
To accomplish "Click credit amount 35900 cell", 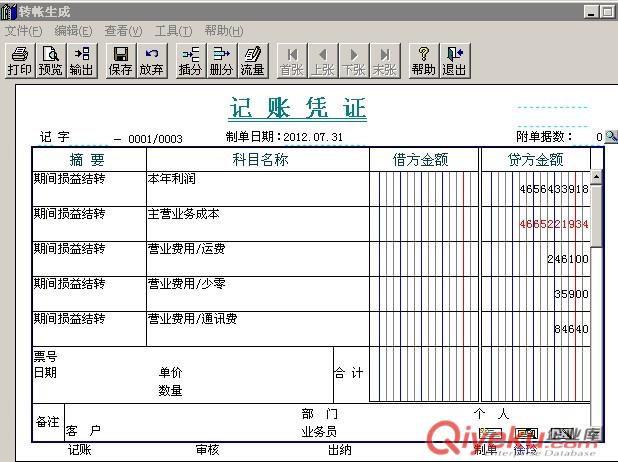I will pos(536,294).
